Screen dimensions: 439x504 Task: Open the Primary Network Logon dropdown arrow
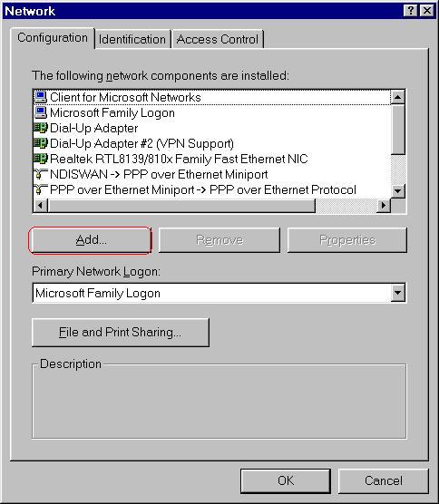coord(398,293)
